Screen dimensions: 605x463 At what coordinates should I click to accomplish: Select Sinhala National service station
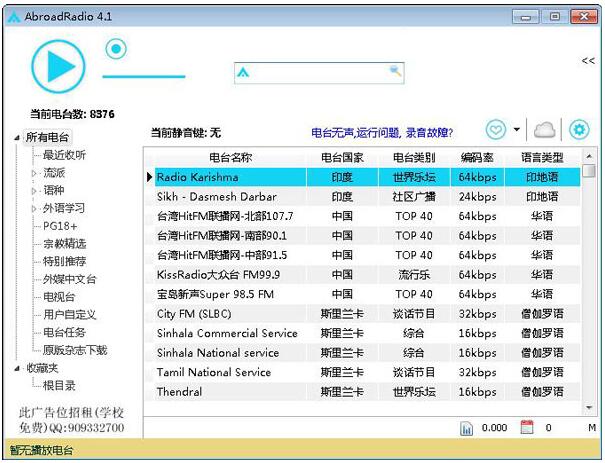[367, 353]
